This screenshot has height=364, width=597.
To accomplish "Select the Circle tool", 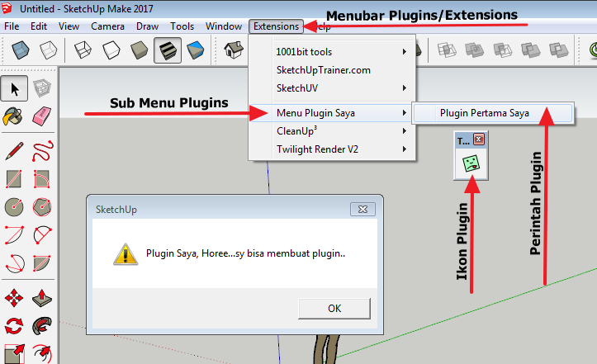I will click(14, 207).
